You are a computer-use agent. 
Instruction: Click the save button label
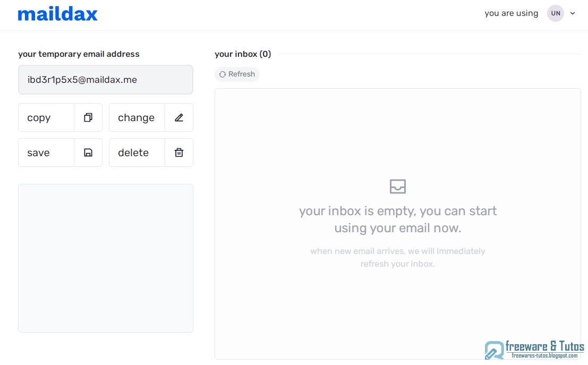[x=38, y=152]
